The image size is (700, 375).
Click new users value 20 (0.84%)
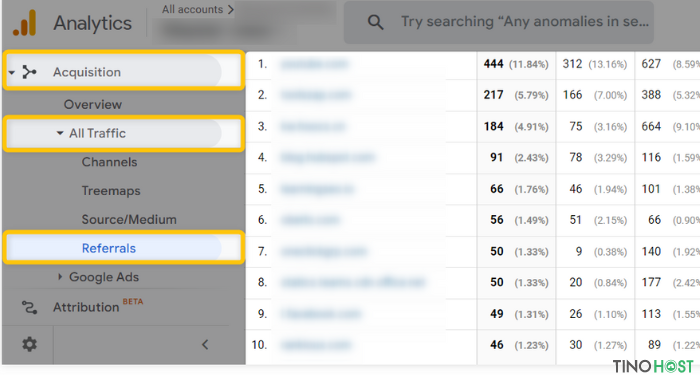(598, 283)
